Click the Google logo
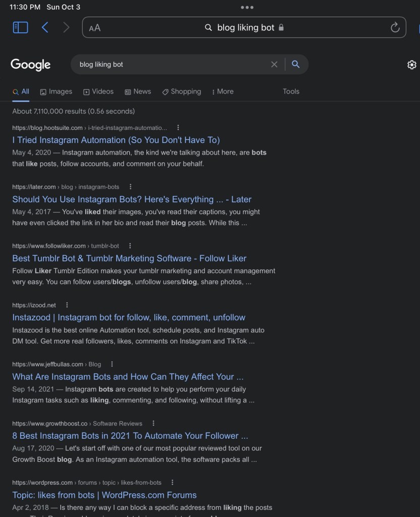 pyautogui.click(x=31, y=65)
